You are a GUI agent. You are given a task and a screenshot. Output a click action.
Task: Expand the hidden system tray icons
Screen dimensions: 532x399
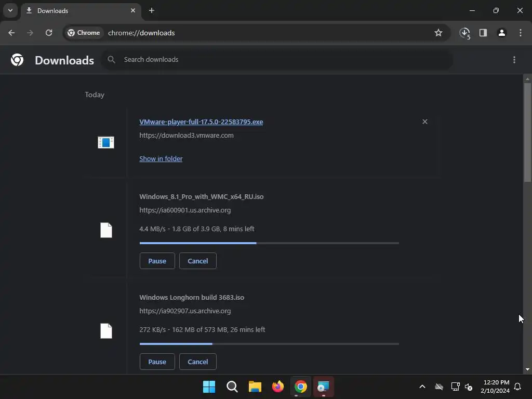point(422,387)
